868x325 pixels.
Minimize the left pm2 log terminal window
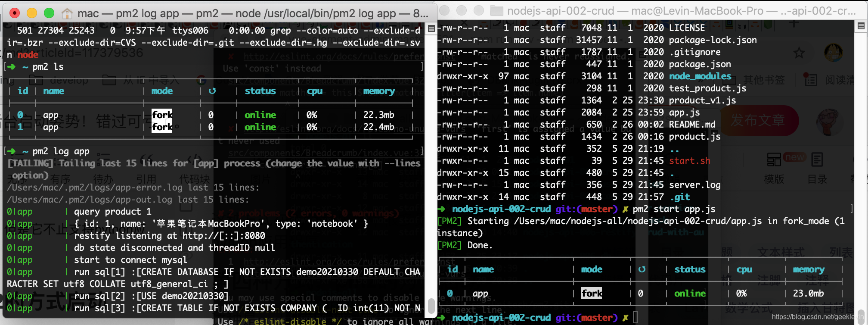31,13
